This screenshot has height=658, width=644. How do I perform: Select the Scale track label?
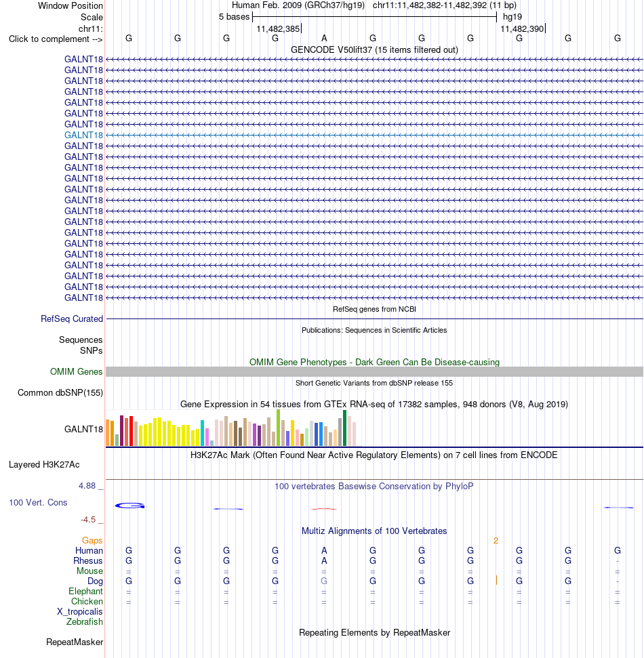pyautogui.click(x=92, y=17)
